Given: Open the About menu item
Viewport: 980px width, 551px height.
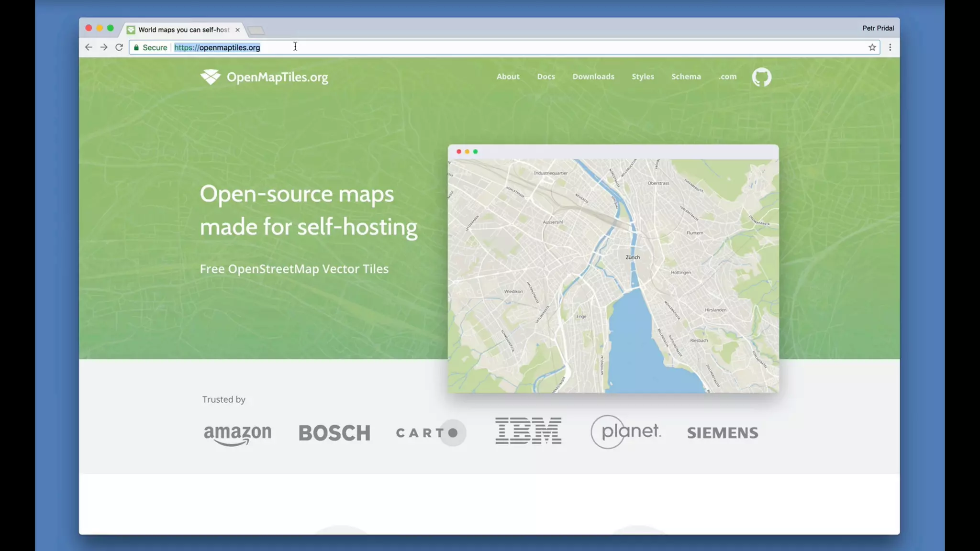Looking at the screenshot, I should pos(508,77).
